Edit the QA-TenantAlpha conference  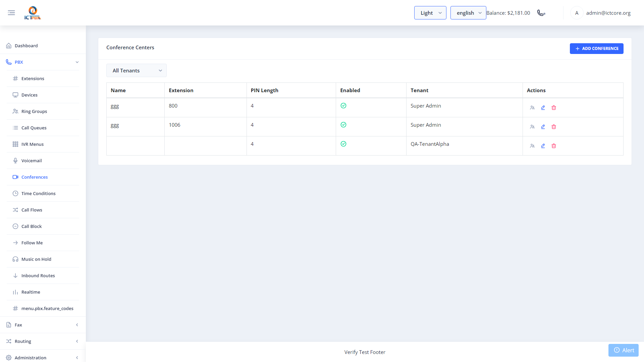point(543,146)
